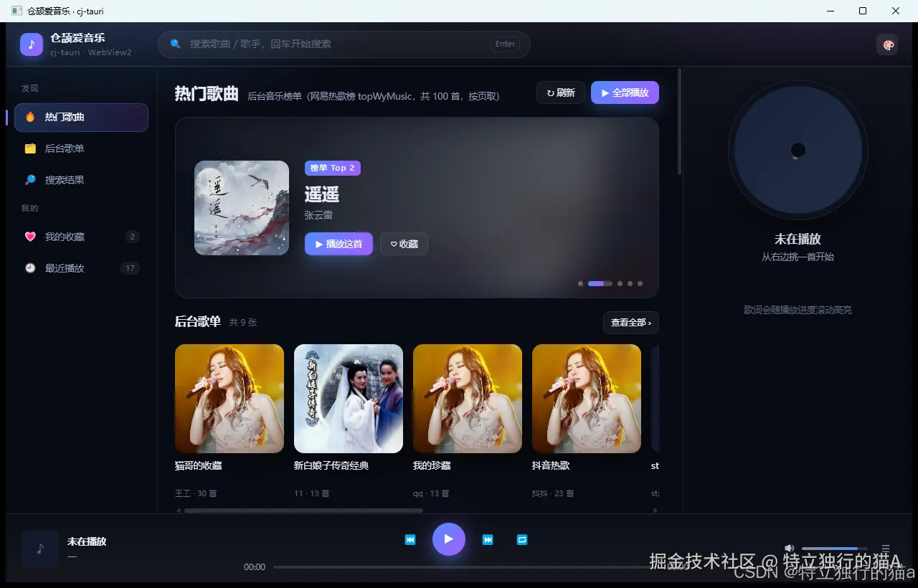The image size is (918, 588).
Task: Adjust the volume slider
Action: click(x=835, y=549)
